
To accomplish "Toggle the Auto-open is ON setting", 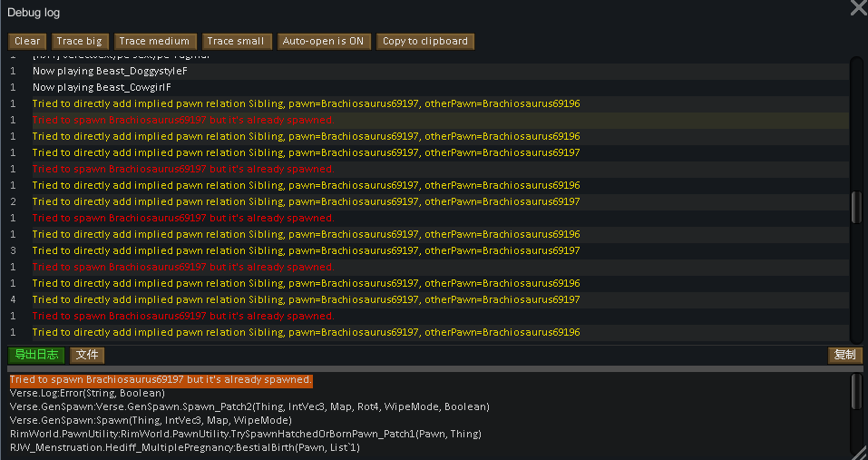I will pos(323,42).
